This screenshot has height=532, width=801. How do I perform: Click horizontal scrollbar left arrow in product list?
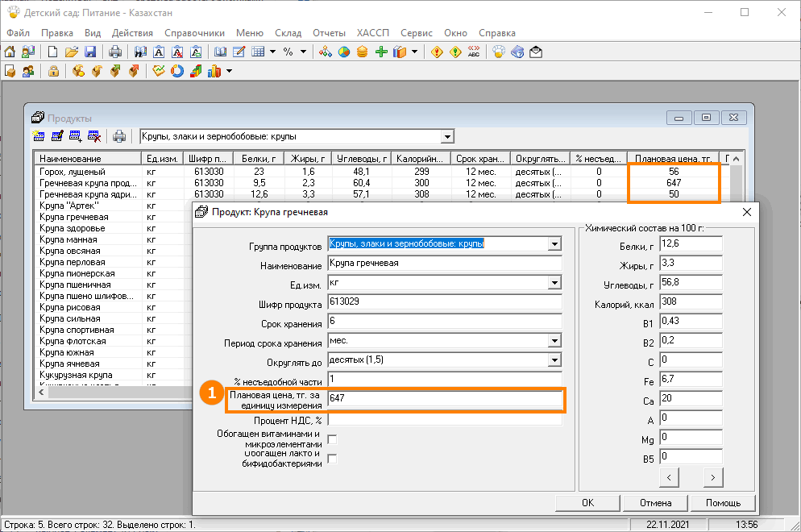point(41,392)
